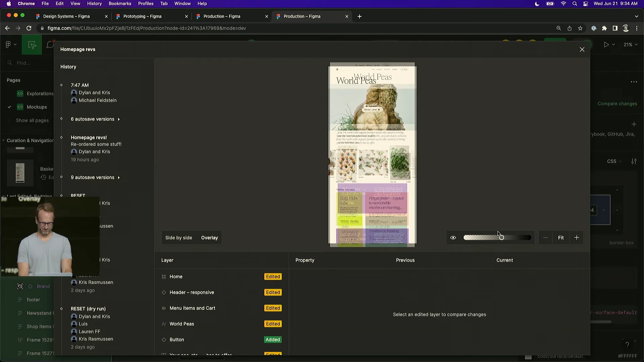
Task: Click the overlay preview thumbnail
Action: click(x=372, y=155)
